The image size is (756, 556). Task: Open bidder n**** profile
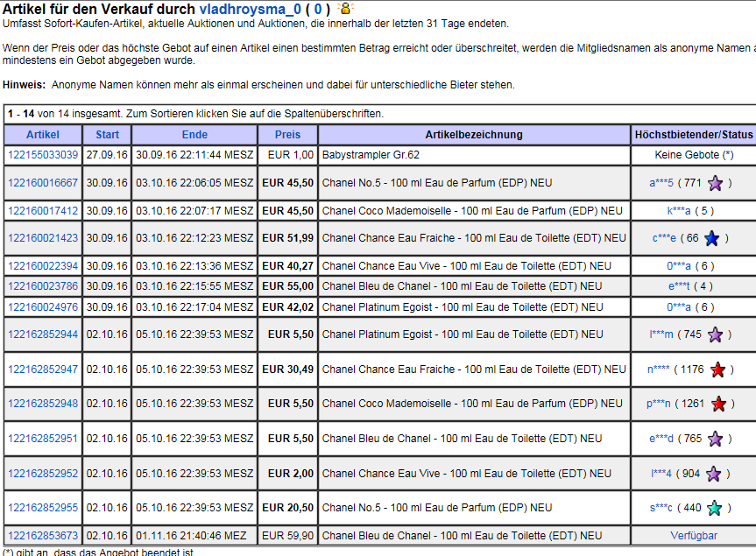pos(658,369)
